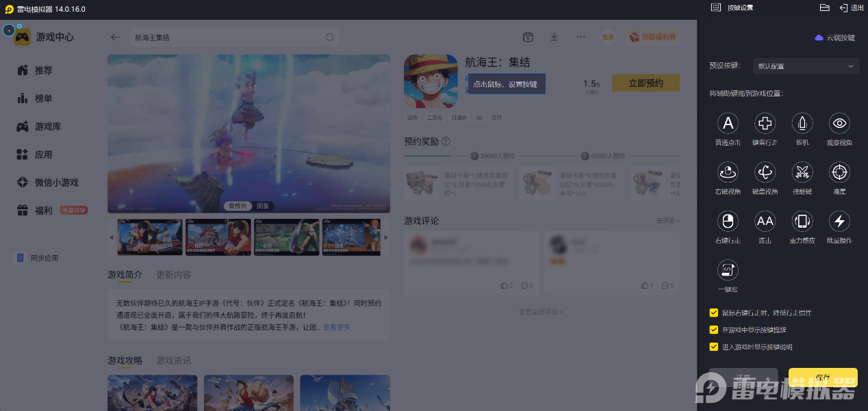The width and height of the screenshot is (868, 411).
Task: Play the first video thumbnail with play icon
Action: (x=150, y=237)
